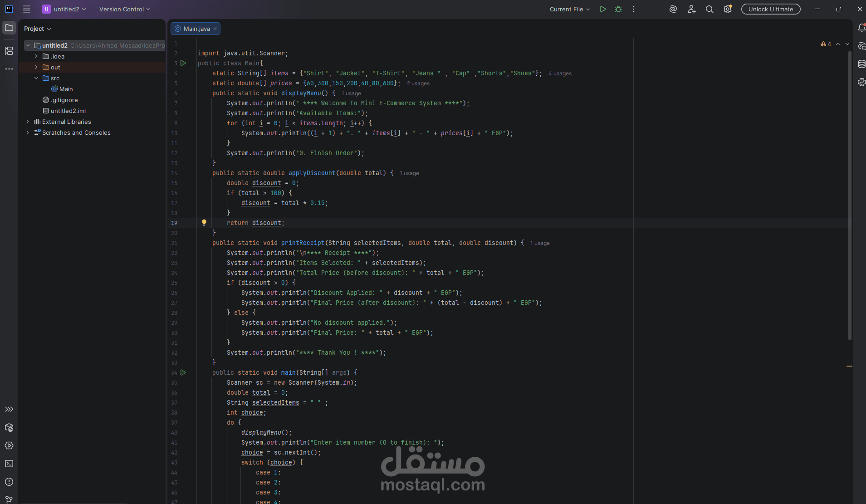This screenshot has height=504, width=866.
Task: Open the Problems tool window icon
Action: tap(9, 482)
